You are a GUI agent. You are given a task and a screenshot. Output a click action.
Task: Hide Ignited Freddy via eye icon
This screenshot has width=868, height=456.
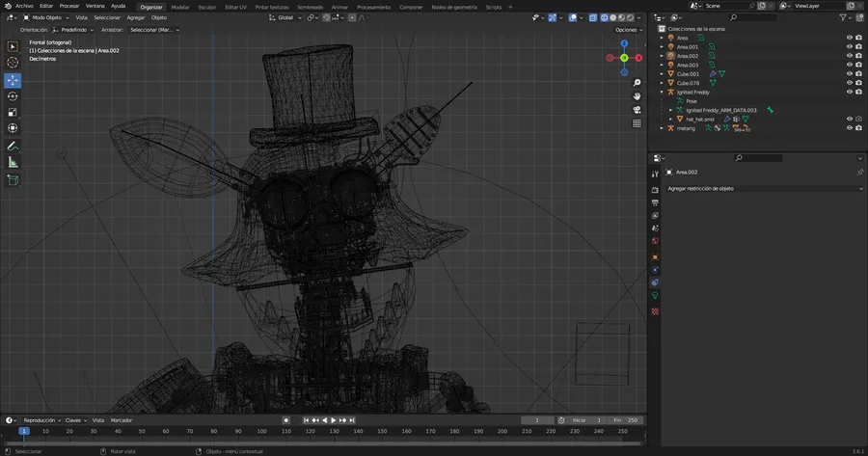849,92
